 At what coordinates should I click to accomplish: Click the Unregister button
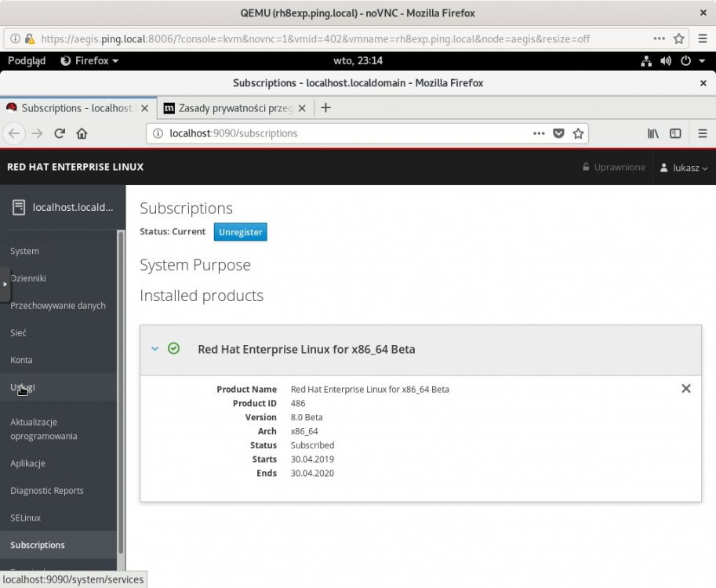pyautogui.click(x=240, y=232)
